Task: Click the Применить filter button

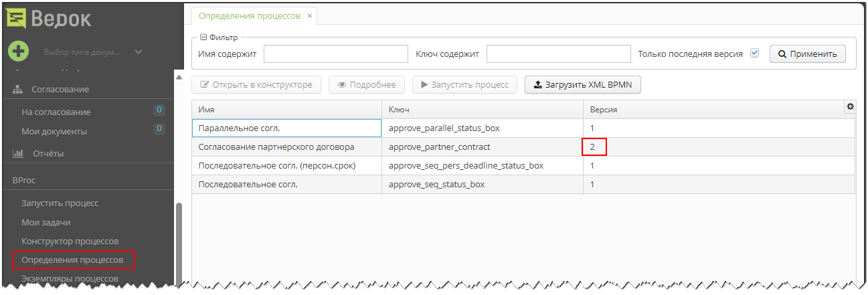Action: click(808, 54)
